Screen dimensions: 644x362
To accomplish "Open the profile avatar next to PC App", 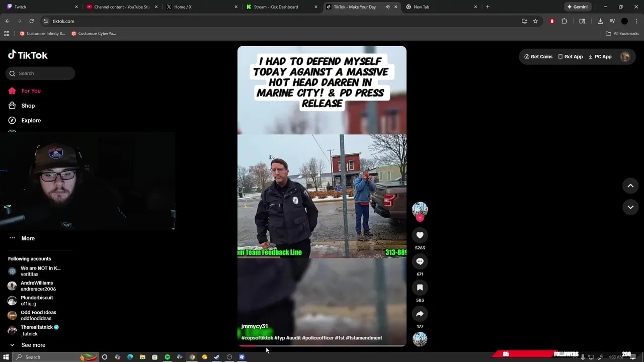I will pyautogui.click(x=625, y=57).
